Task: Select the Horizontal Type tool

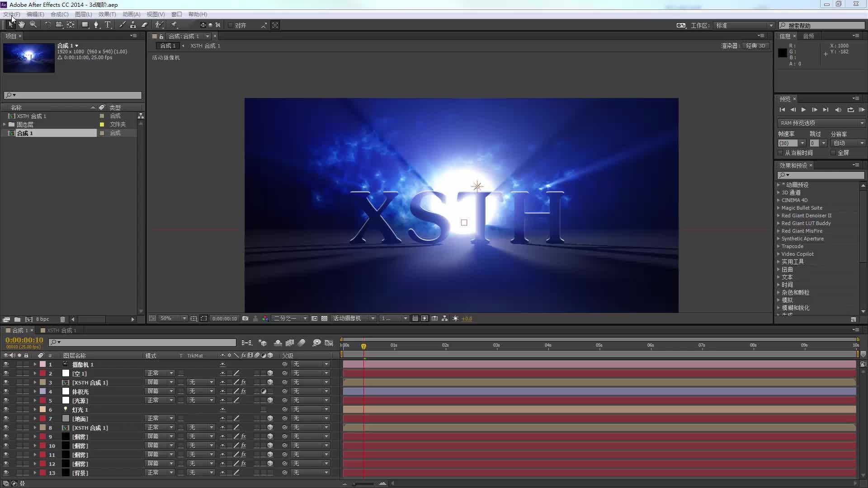Action: [108, 25]
